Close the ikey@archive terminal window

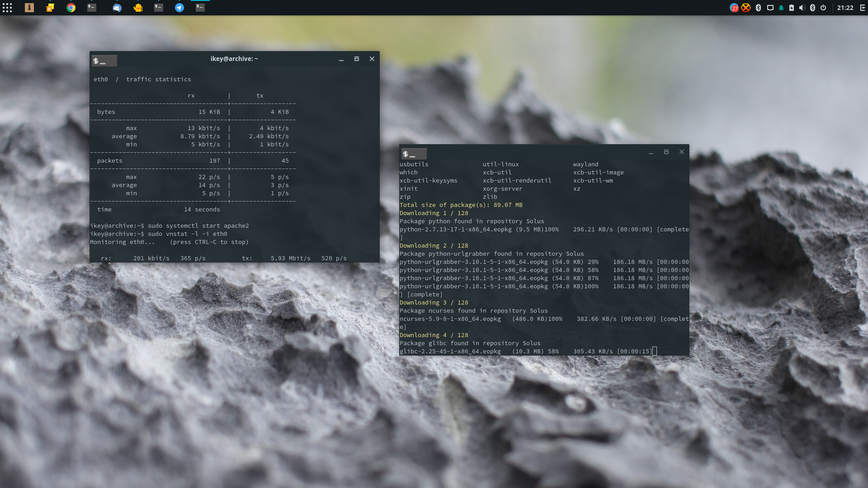point(372,59)
